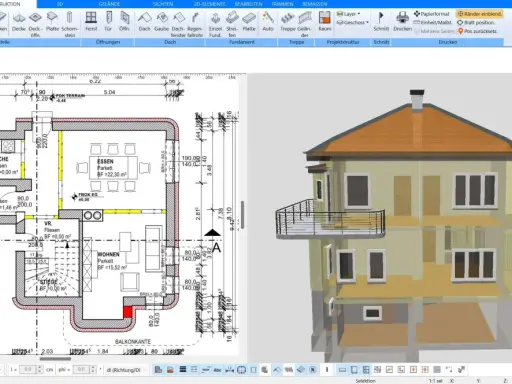Screen dimensions: 512x384
Task: Switch to the 2D-Elemente ribbon tab
Action: (209, 4)
